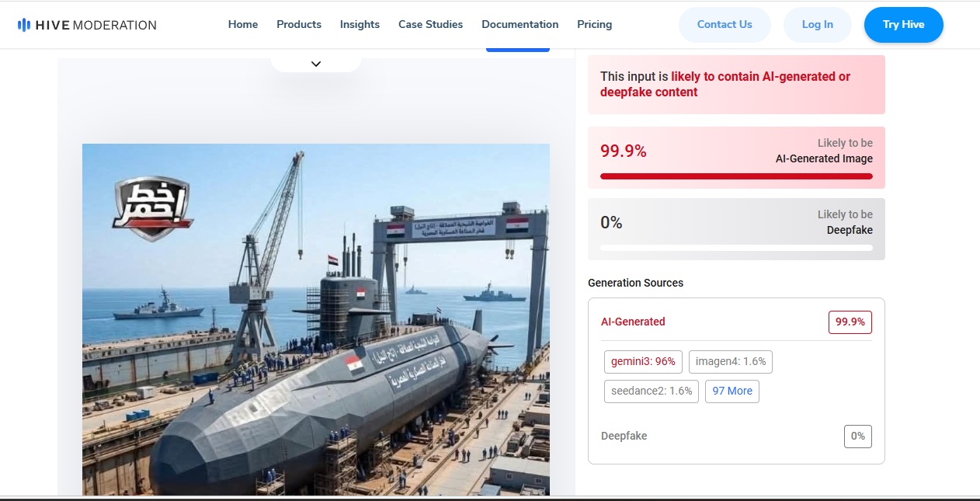Click the Deepfake likelihood progress bar
This screenshot has height=501, width=980.
pos(736,248)
